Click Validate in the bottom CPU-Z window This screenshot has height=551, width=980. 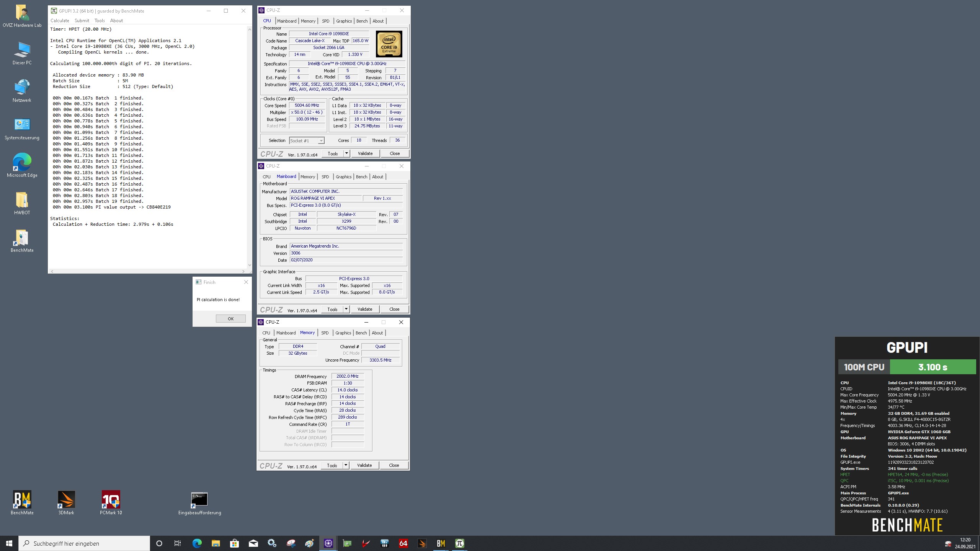(364, 465)
